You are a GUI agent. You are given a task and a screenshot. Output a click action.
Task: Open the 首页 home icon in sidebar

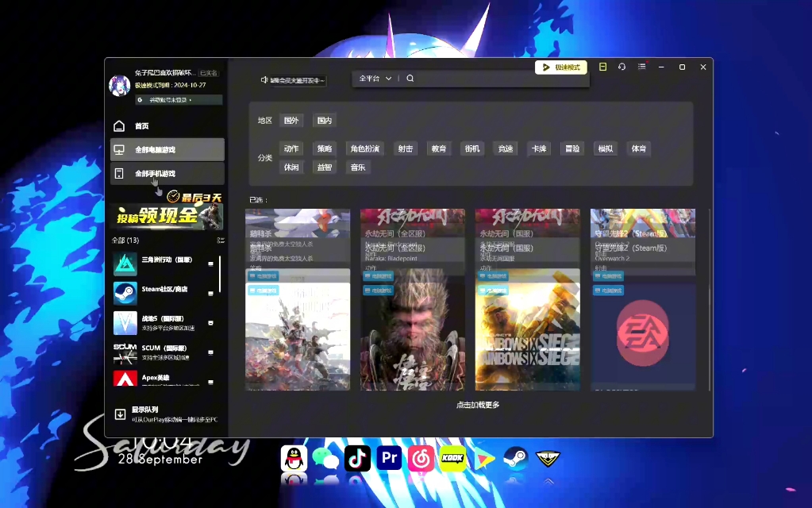tap(119, 126)
